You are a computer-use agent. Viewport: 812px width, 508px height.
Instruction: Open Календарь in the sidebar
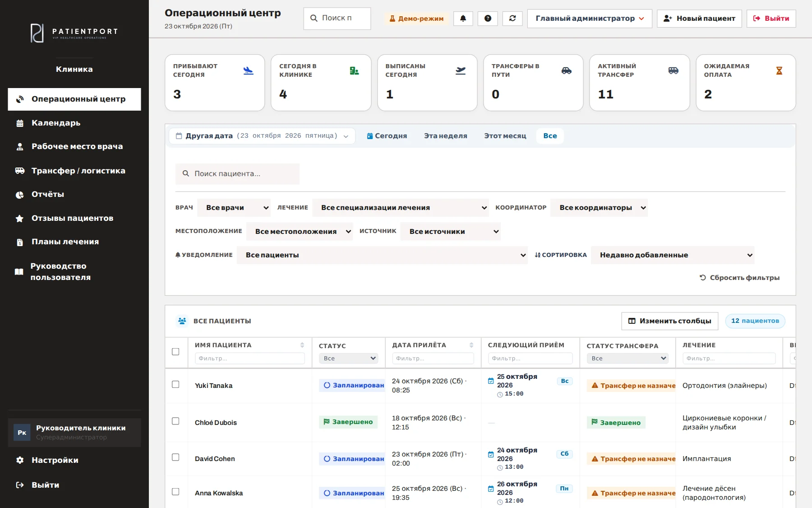(74, 123)
